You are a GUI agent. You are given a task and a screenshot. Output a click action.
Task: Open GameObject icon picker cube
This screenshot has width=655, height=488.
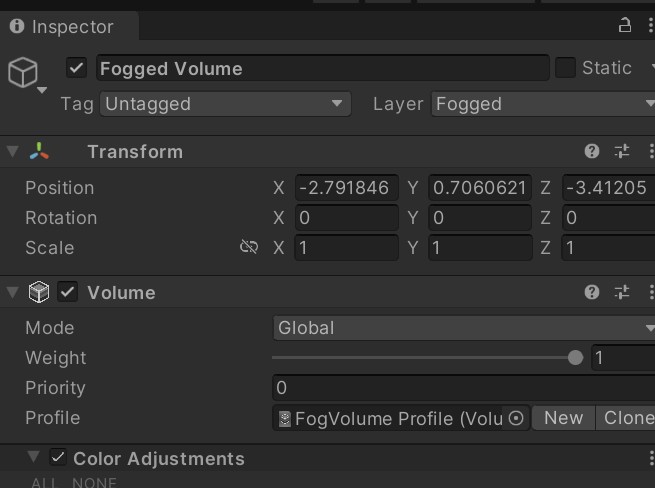click(x=23, y=71)
